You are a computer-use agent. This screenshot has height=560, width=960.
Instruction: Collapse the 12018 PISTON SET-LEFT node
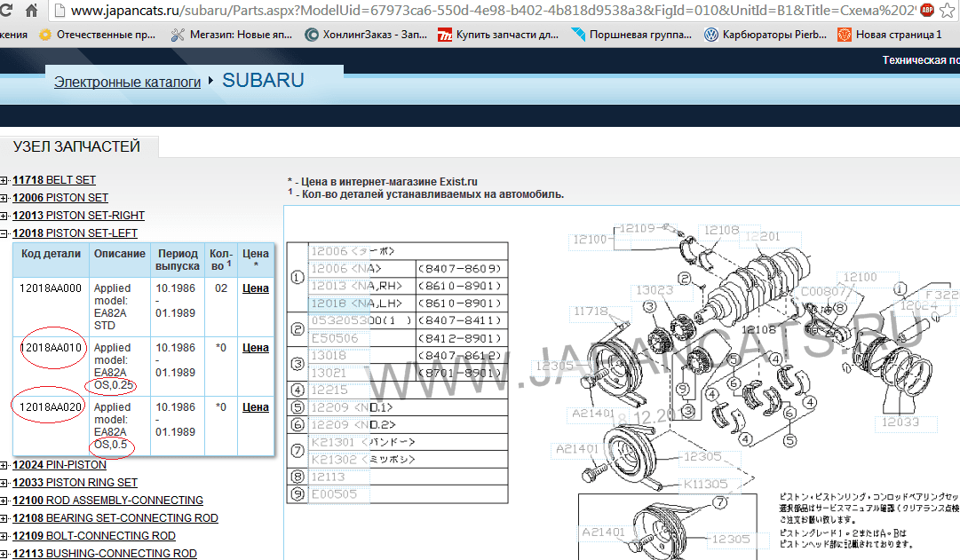pyautogui.click(x=4, y=233)
